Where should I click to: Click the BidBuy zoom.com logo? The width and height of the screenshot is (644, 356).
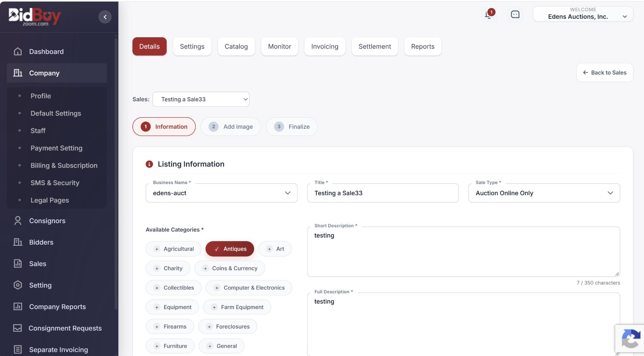click(x=35, y=17)
